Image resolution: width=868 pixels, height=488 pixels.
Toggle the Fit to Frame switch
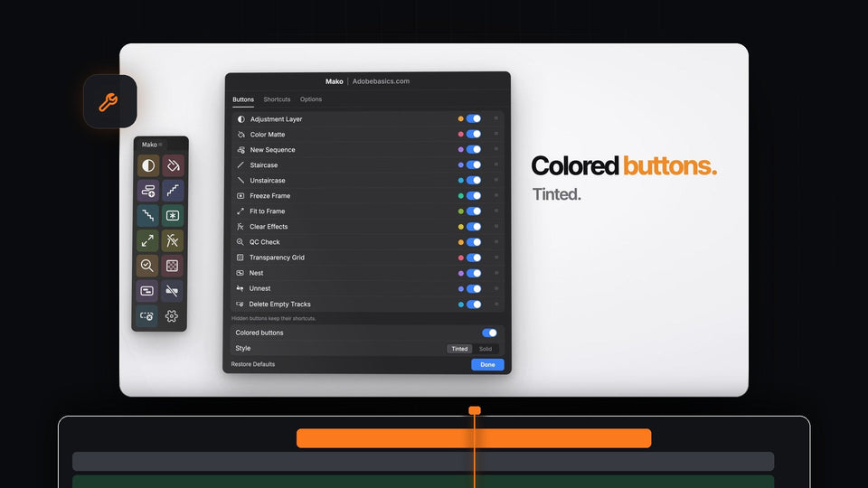473,211
